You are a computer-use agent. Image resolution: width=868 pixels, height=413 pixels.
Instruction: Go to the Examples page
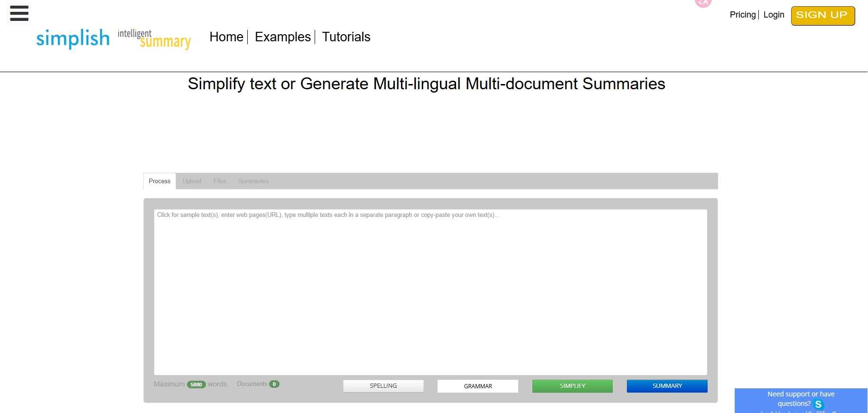pyautogui.click(x=282, y=37)
